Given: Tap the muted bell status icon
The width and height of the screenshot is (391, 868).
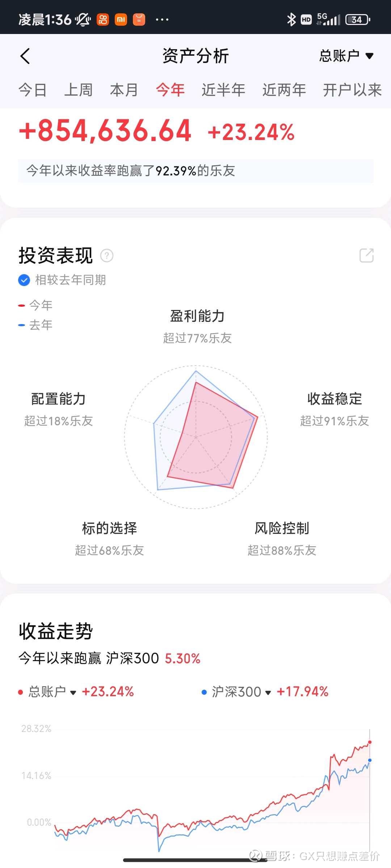Looking at the screenshot, I should click(x=83, y=20).
